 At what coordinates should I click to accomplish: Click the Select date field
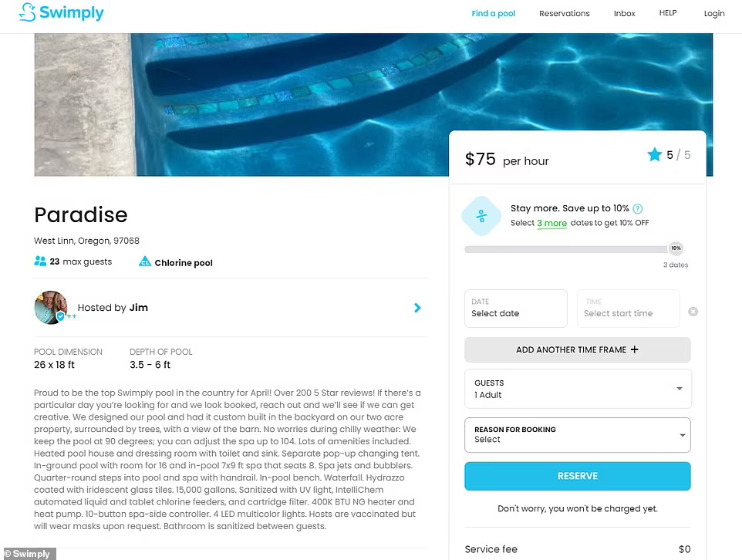point(516,309)
